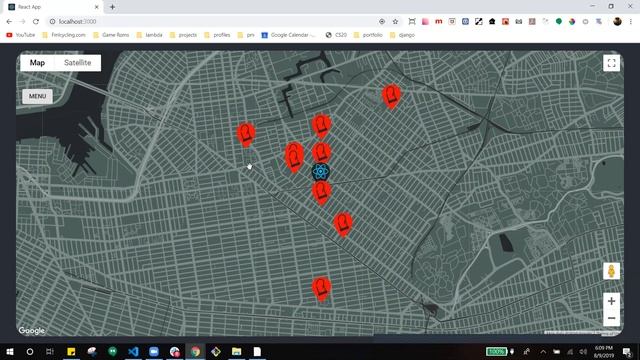Go forward in browser history

[22, 22]
